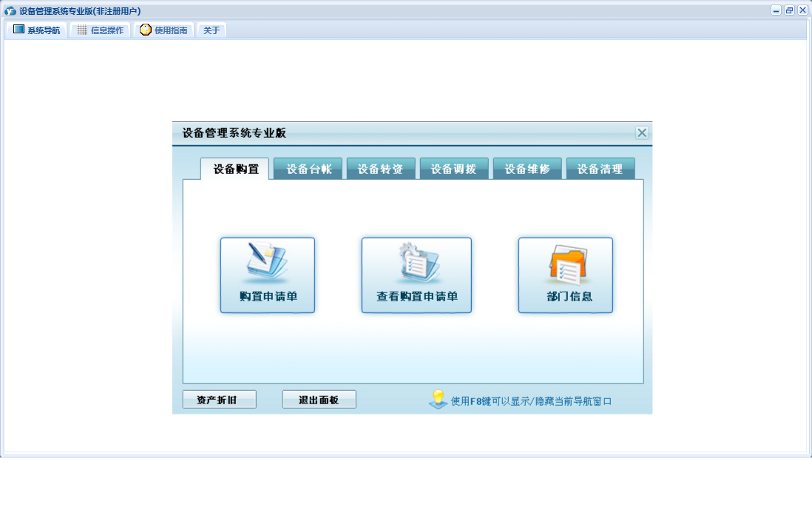Viewport: 812px width, 530px height.
Task: Click the app logo in the title bar
Action: (10, 11)
